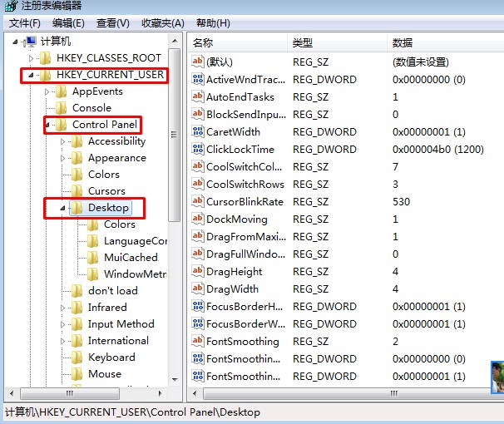Click the AutoEndTasks string icon

click(x=198, y=96)
